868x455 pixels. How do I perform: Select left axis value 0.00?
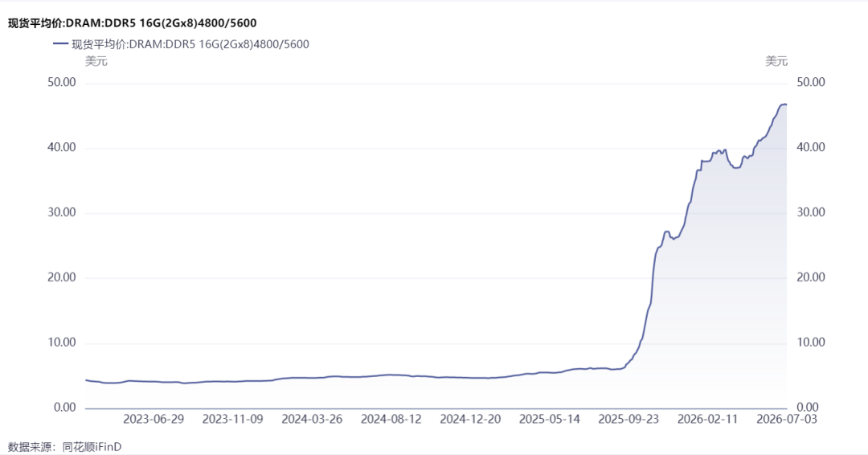click(x=65, y=408)
